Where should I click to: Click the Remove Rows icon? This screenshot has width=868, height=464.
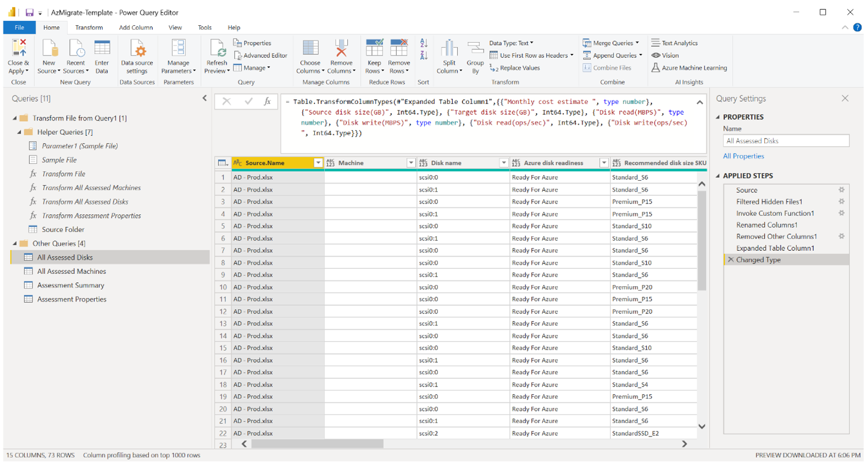(399, 48)
